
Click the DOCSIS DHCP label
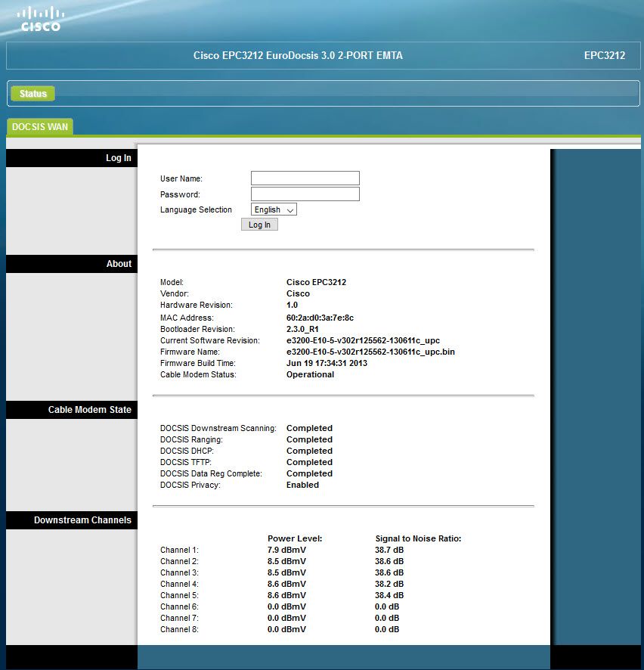(x=187, y=451)
